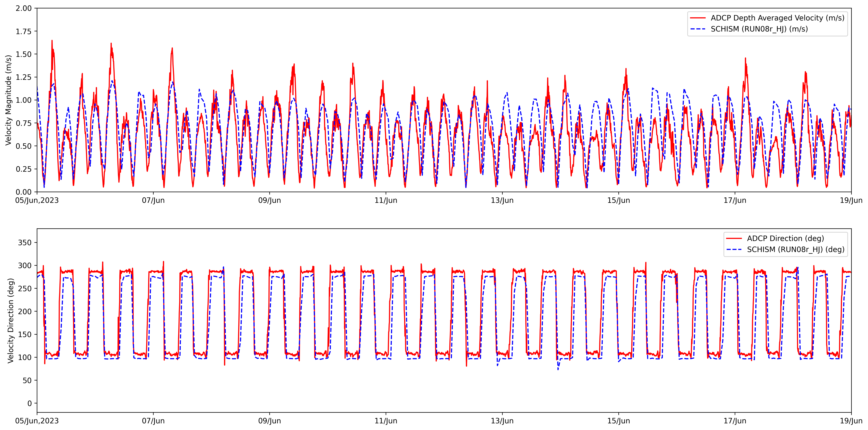This screenshot has height=430, width=868.
Task: Click the 13/Jun tick label under bottom plot
Action: (502, 421)
